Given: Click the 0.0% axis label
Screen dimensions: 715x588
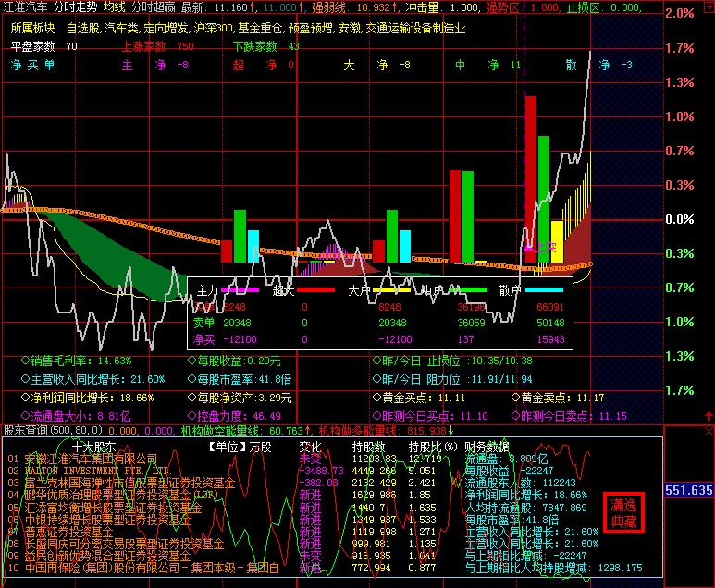Looking at the screenshot, I should point(680,219).
